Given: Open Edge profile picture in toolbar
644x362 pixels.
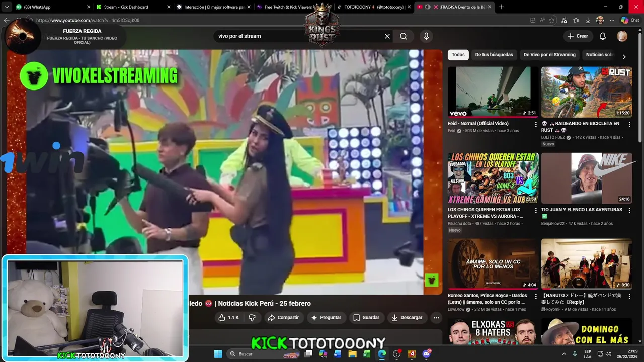Looking at the screenshot, I should point(600,20).
